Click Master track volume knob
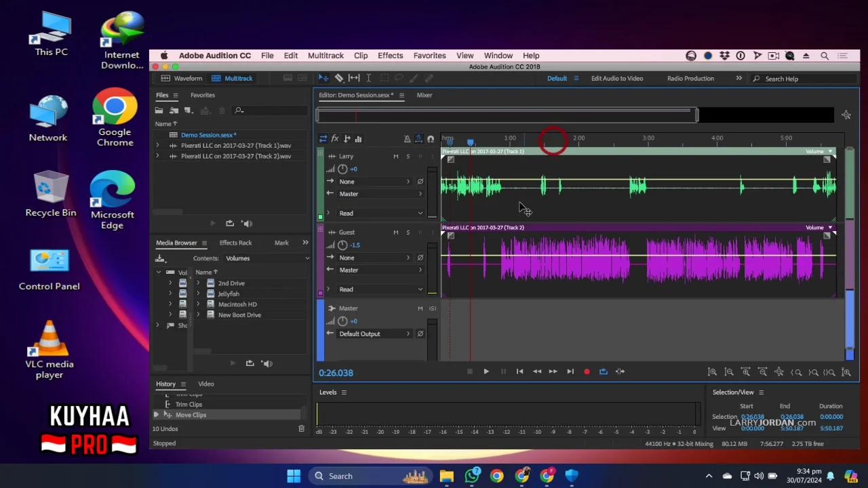Image resolution: width=868 pixels, height=488 pixels. (x=342, y=321)
